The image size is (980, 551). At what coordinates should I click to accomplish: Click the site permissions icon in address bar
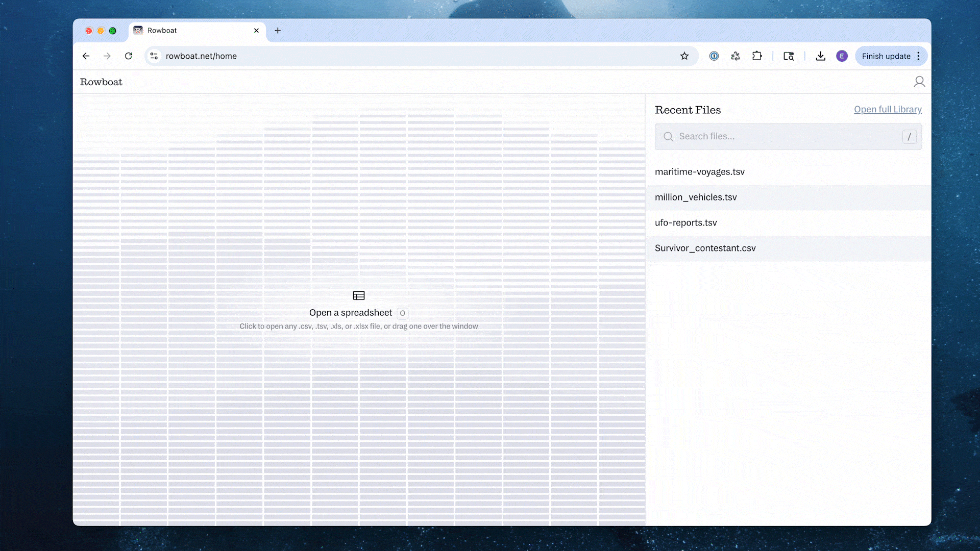click(x=154, y=56)
